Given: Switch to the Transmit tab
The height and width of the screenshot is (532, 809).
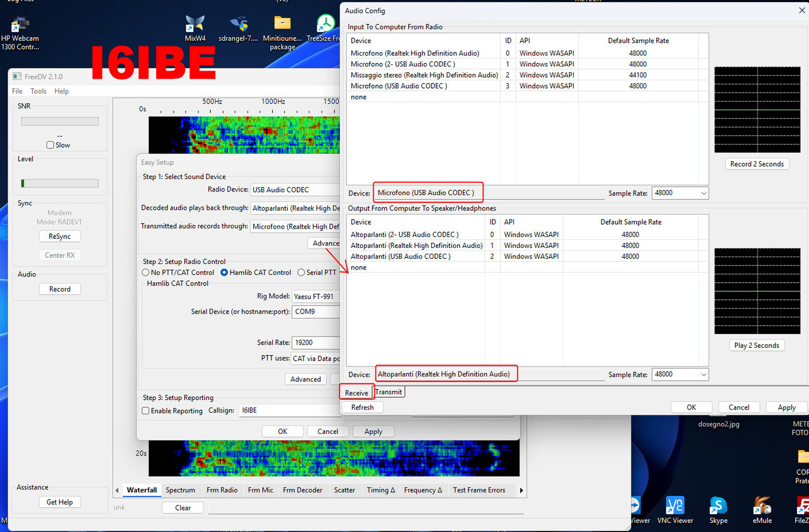Looking at the screenshot, I should pos(388,392).
